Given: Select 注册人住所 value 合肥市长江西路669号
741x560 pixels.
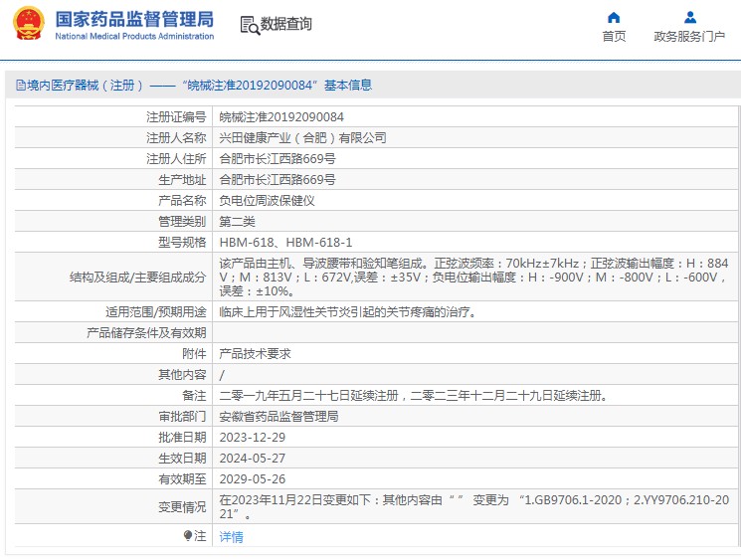Looking at the screenshot, I should [x=278, y=159].
